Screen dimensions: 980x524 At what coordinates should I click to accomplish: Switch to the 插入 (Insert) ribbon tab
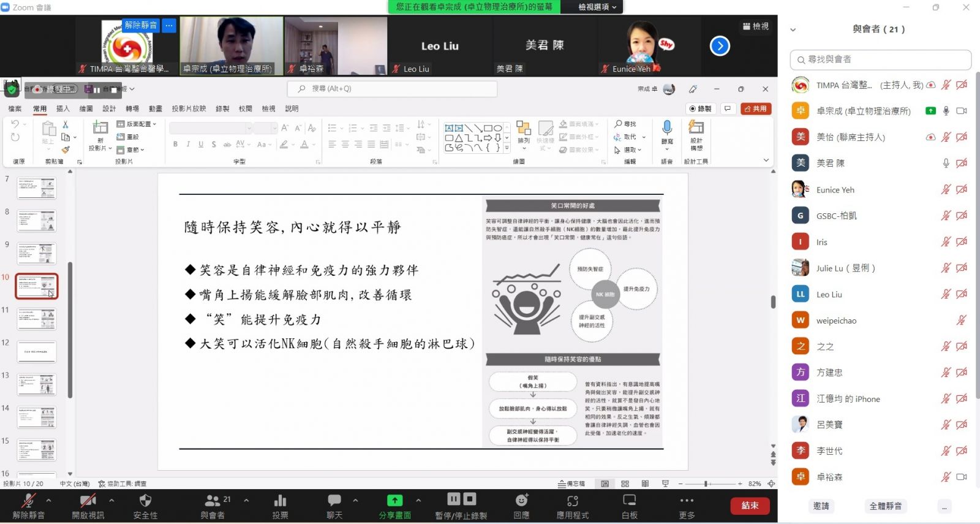[x=62, y=108]
